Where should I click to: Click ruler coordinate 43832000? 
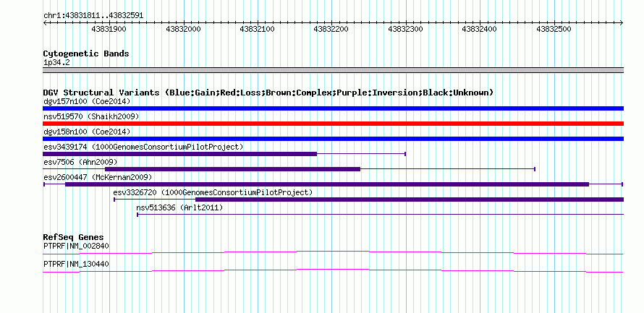[x=183, y=29]
